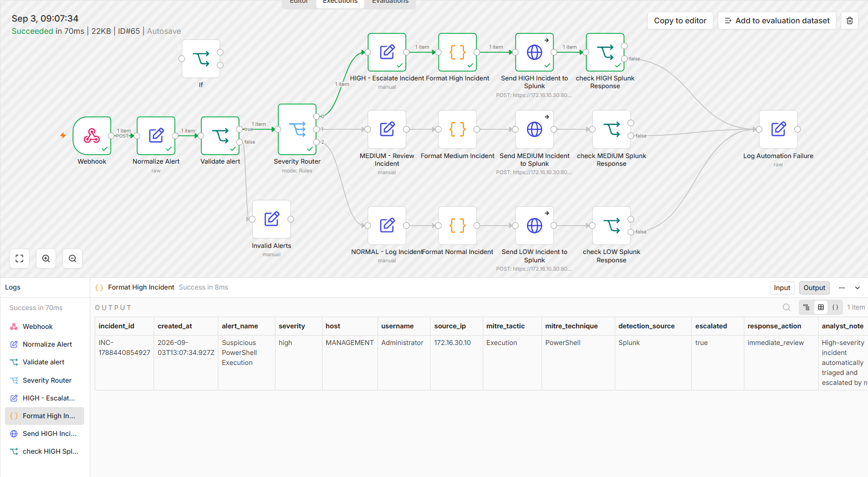Switch to the Evaluations tab

point(390,2)
